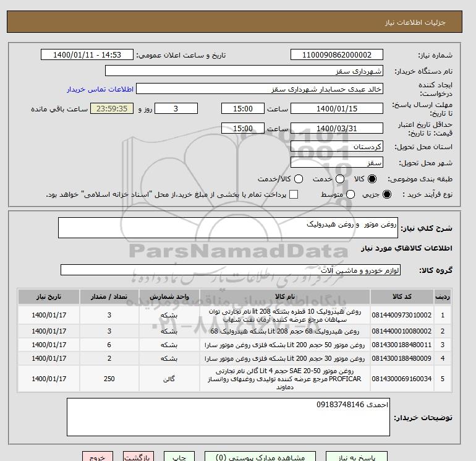
Task: Select the جزیی purchase type radio
Action: click(387, 194)
